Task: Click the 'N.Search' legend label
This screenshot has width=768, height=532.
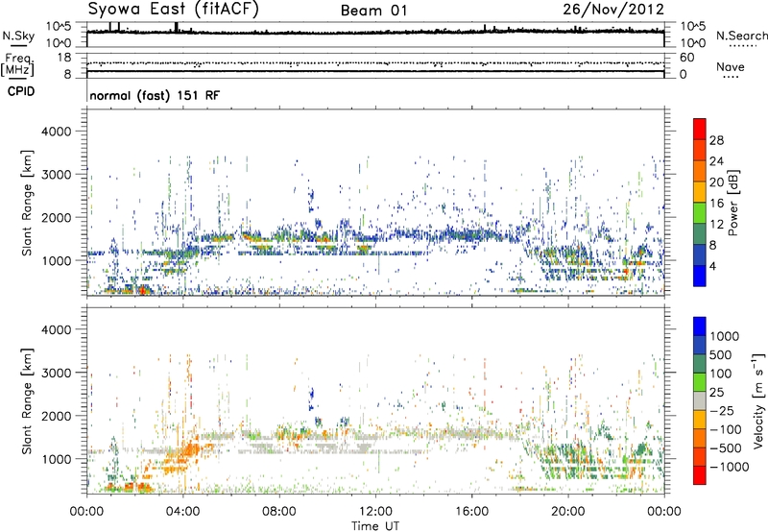Action: pyautogui.click(x=741, y=36)
